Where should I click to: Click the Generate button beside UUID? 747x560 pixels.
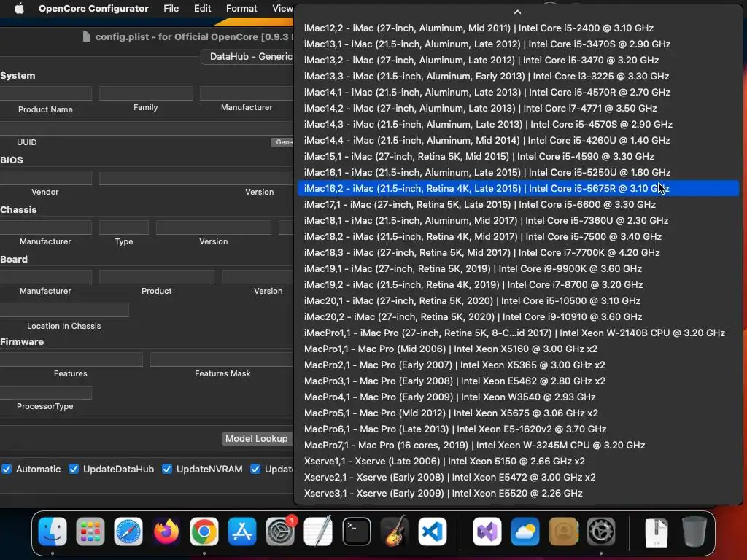(x=282, y=142)
